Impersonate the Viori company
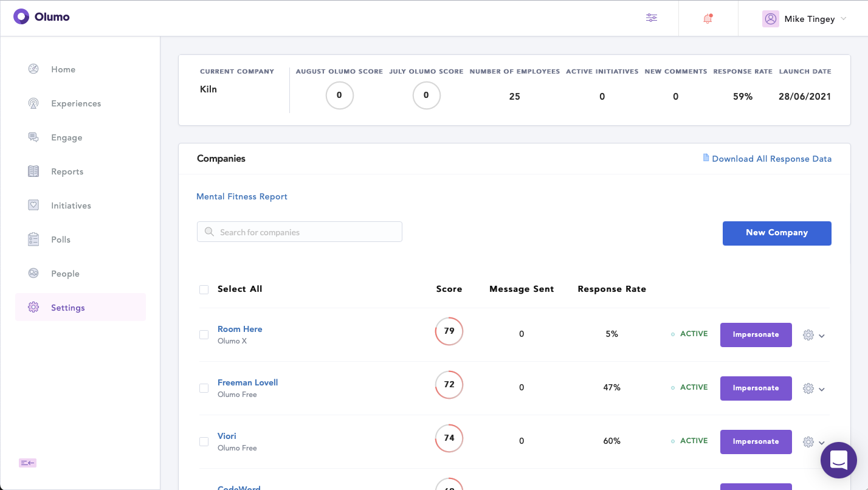Viewport: 868px width, 490px height. pyautogui.click(x=756, y=442)
